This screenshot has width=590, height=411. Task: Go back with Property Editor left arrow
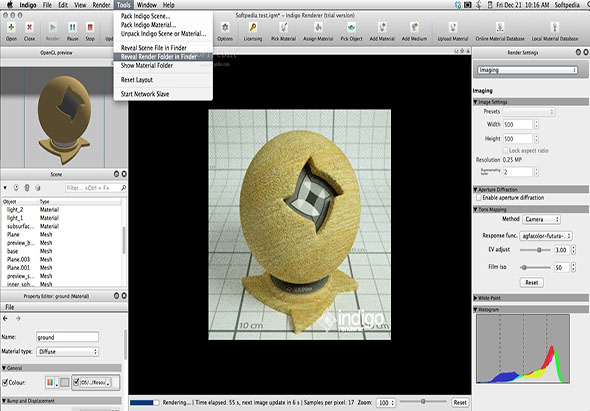[5, 318]
